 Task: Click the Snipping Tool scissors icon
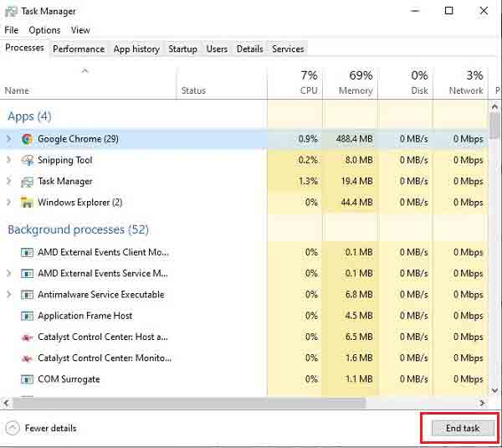pyautogui.click(x=28, y=160)
